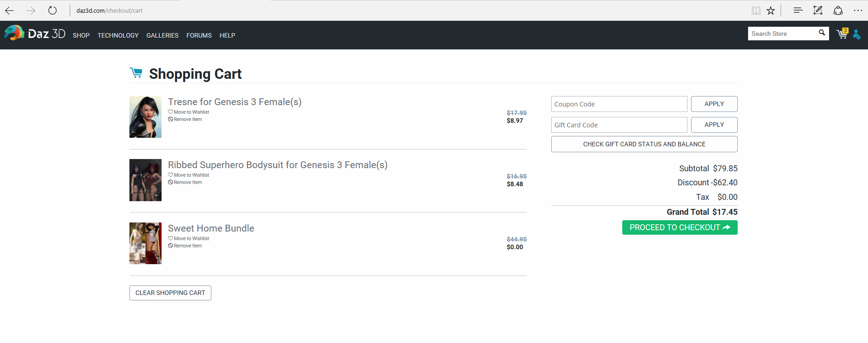Move Sweet Home Bundle to wishlist
The image size is (868, 343).
tap(191, 238)
